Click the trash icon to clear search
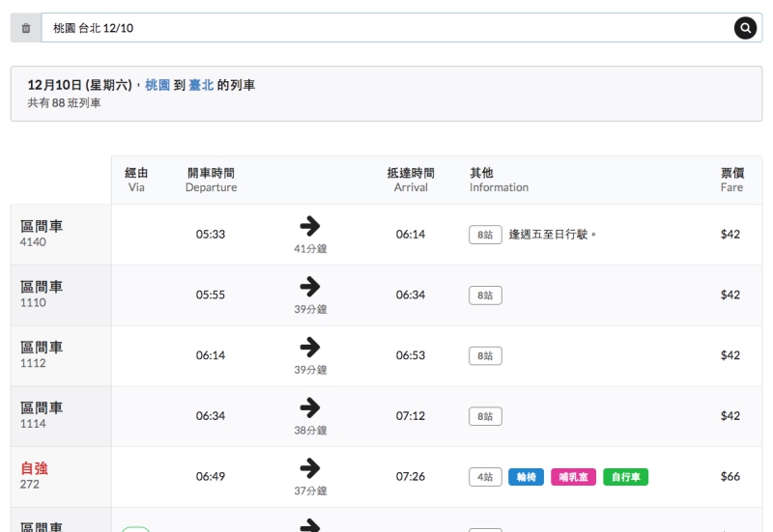 (x=26, y=28)
